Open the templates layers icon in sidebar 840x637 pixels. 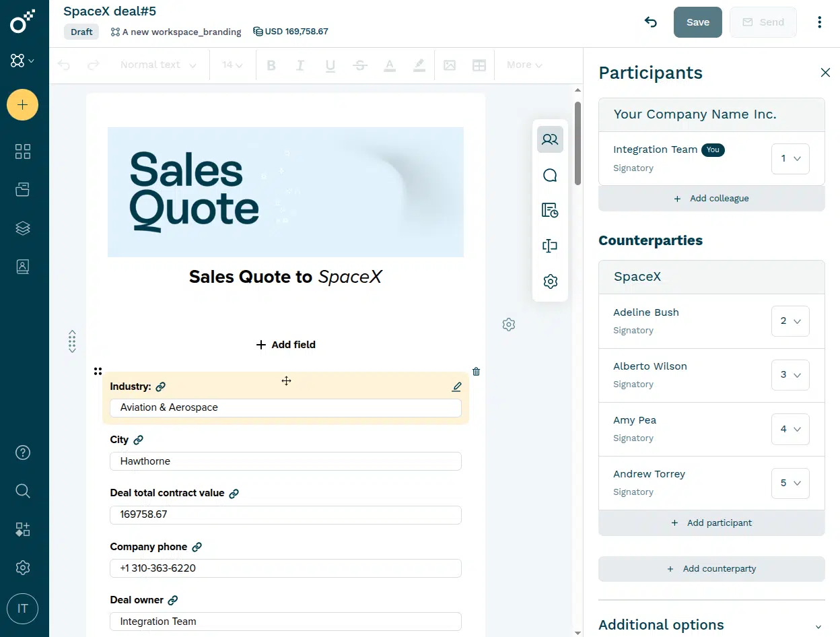coord(23,228)
